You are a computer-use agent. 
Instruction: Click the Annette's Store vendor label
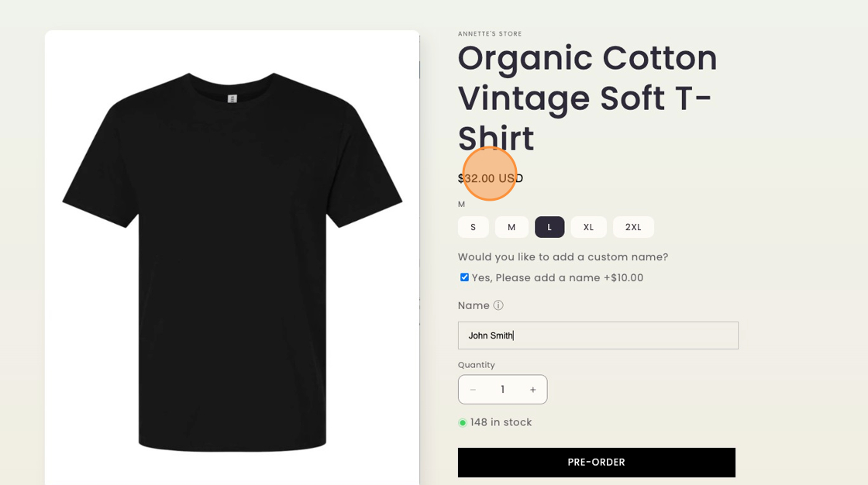(x=490, y=34)
